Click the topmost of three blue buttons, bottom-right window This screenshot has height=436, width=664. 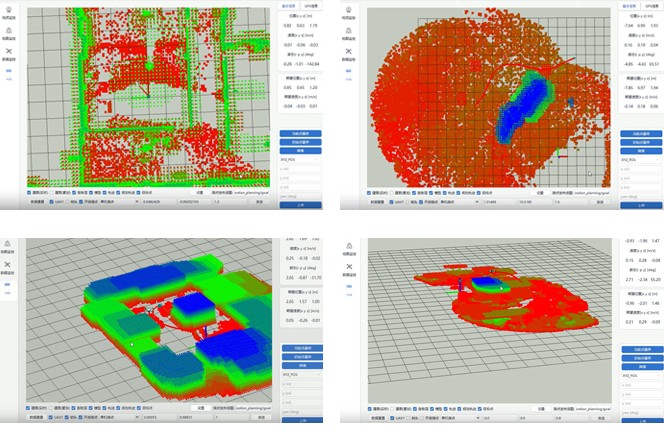tap(642, 350)
